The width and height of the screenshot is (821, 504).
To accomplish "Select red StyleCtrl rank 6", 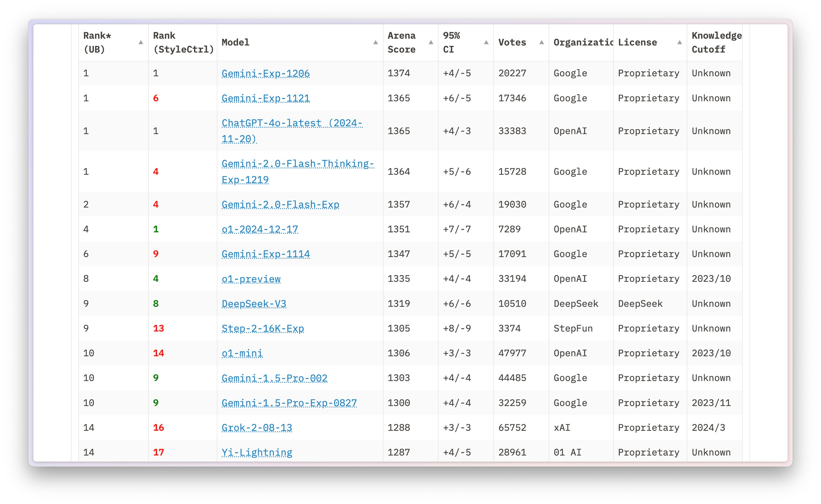I will pos(156,98).
